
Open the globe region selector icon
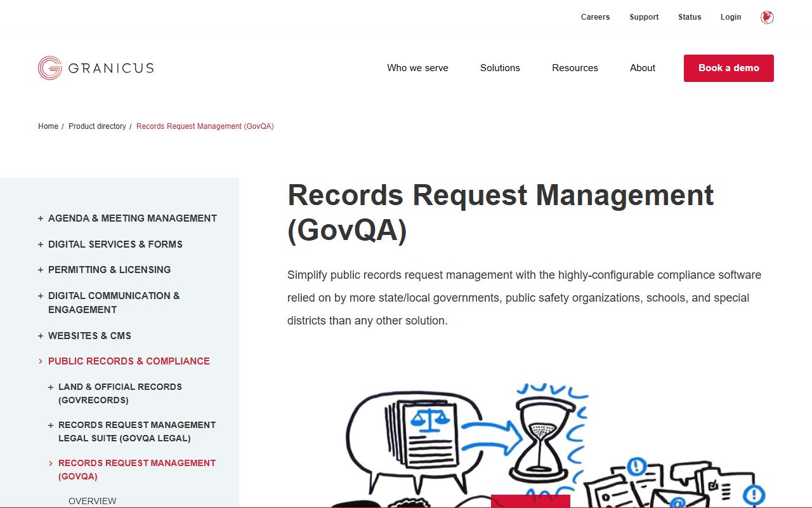767,17
